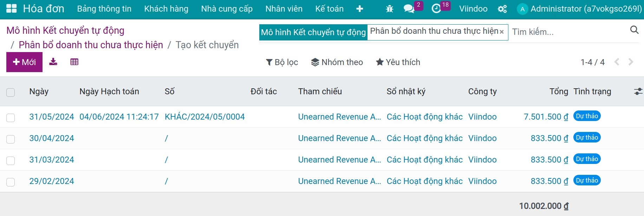Toggle the select-all checkbox in the header

(x=11, y=93)
